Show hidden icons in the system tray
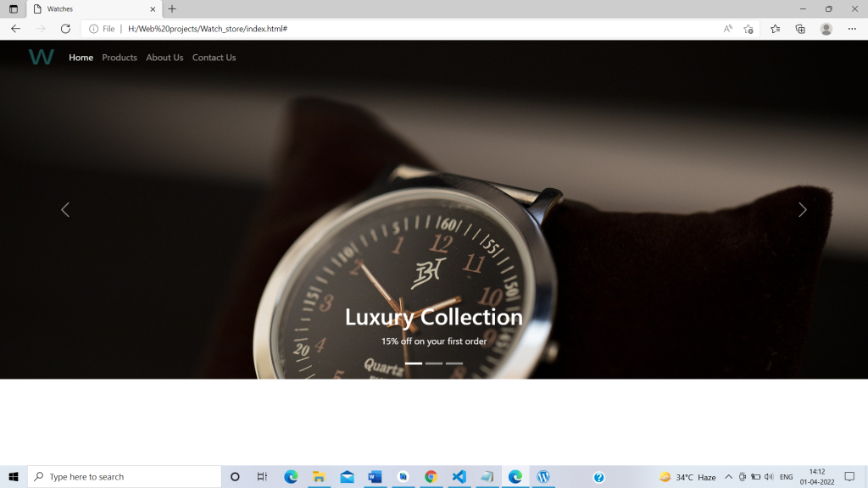This screenshot has width=868, height=488. (727, 476)
